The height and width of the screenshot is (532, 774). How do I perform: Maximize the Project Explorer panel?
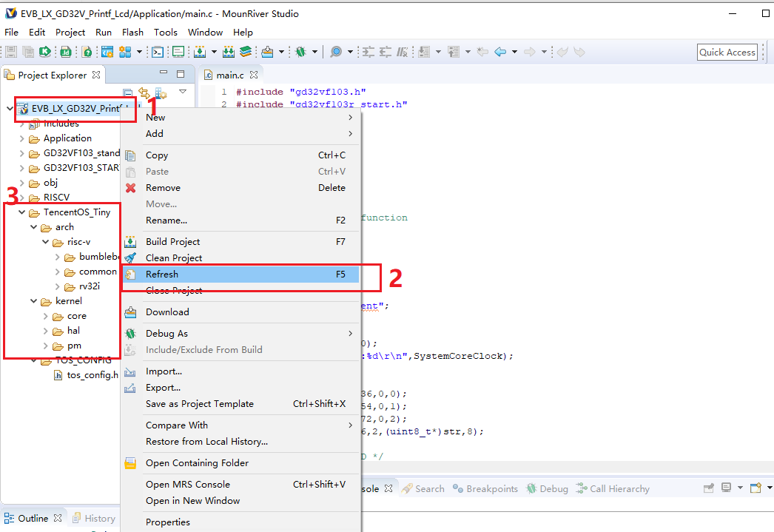181,74
